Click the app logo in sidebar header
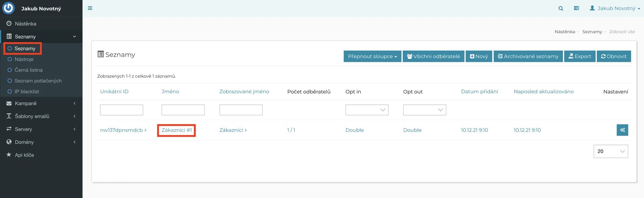644x198 pixels. pyautogui.click(x=9, y=8)
